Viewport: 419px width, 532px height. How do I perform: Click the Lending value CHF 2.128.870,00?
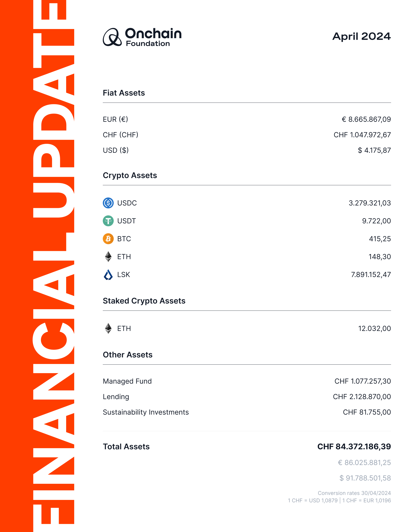click(362, 397)
